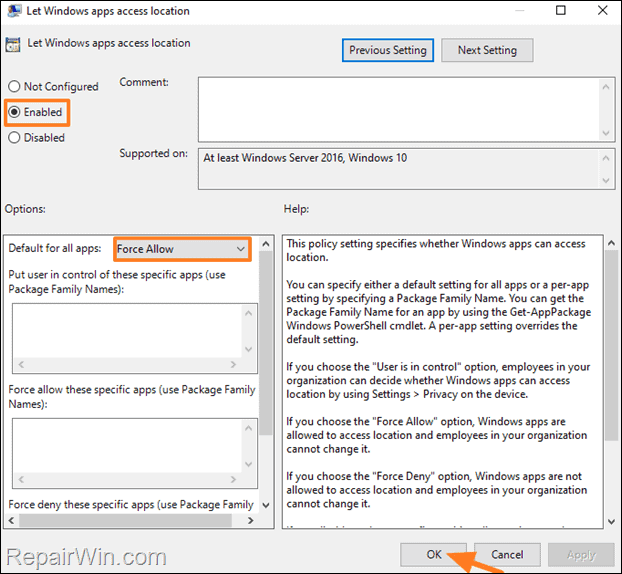
Task: Click the Cancel button
Action: [507, 554]
